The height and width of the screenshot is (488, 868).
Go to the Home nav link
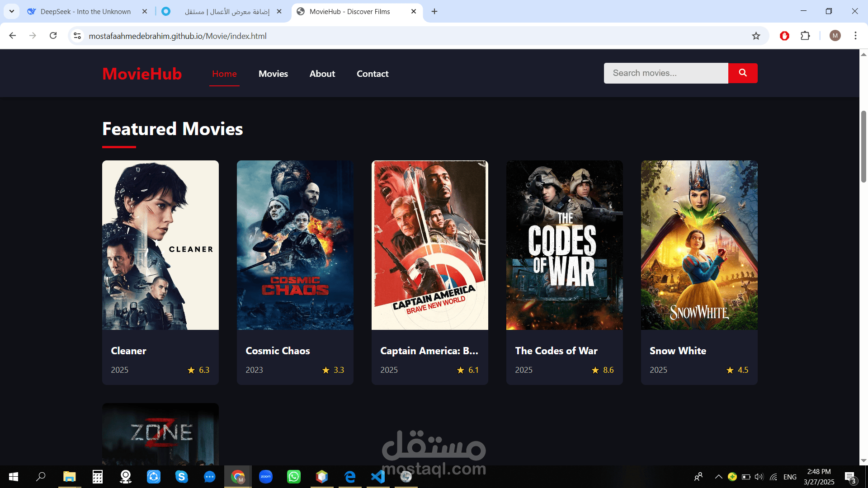tap(224, 74)
